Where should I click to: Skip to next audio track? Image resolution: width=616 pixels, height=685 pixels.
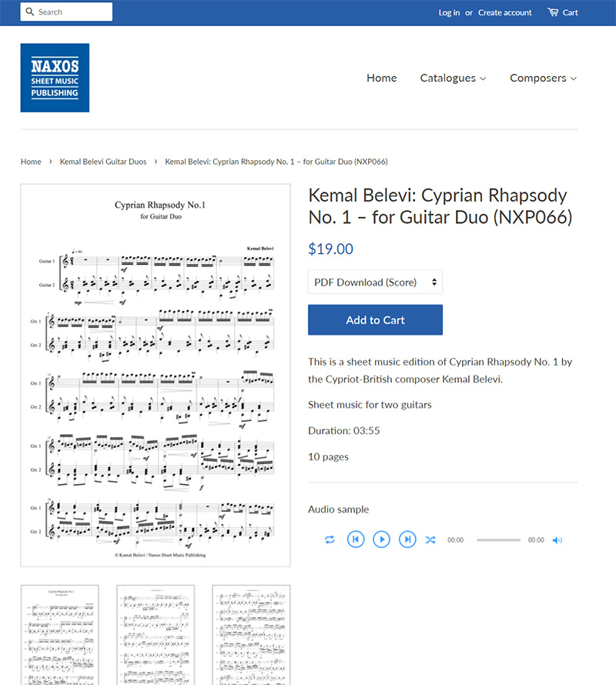pyautogui.click(x=407, y=540)
